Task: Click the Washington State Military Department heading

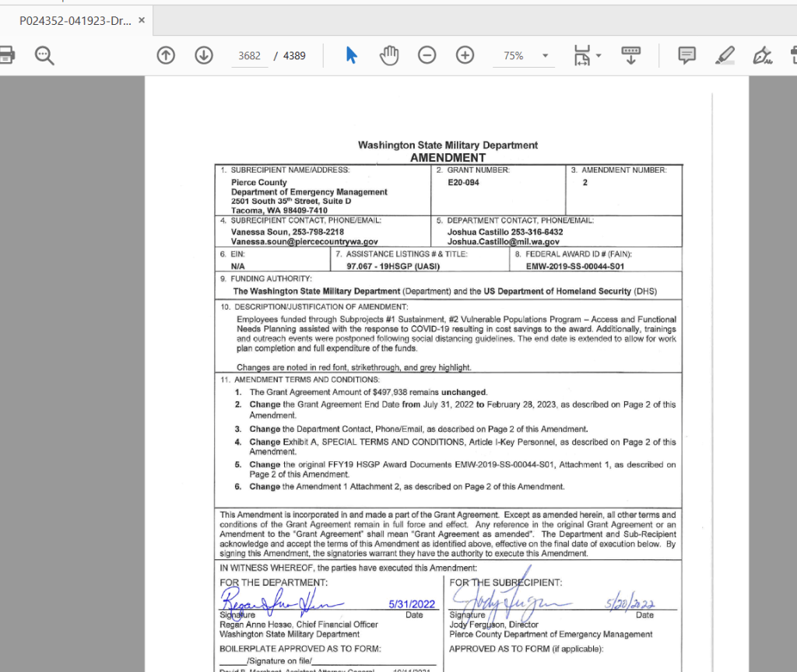Action: tap(448, 145)
